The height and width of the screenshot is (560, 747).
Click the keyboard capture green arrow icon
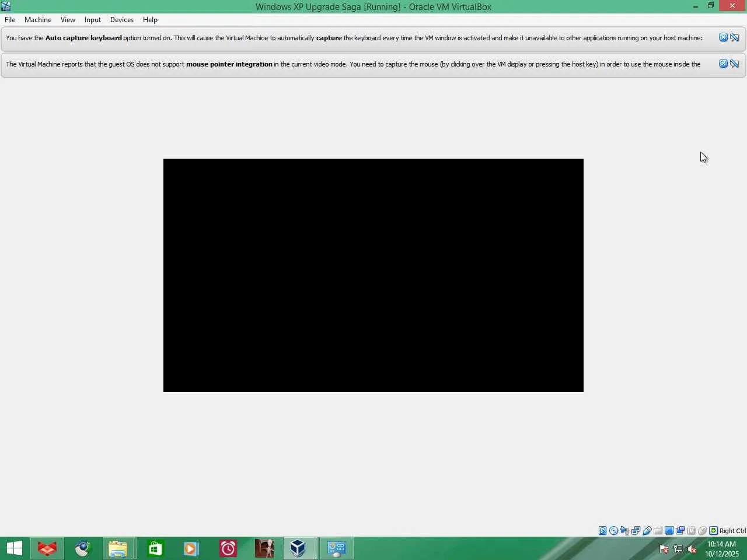[713, 531]
